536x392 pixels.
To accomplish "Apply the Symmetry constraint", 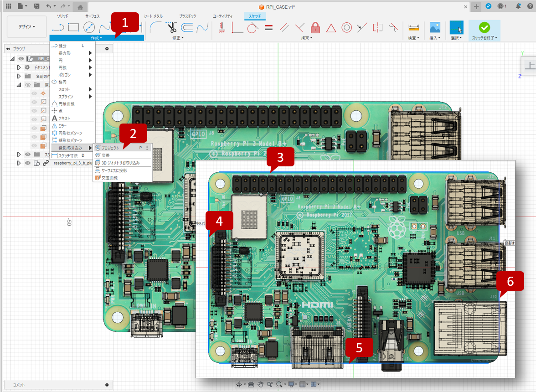I will 378,27.
